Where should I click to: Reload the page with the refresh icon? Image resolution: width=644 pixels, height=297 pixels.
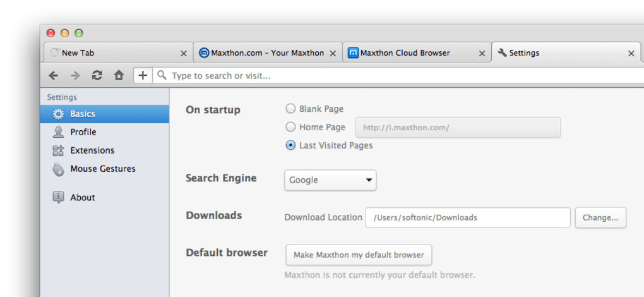point(97,75)
